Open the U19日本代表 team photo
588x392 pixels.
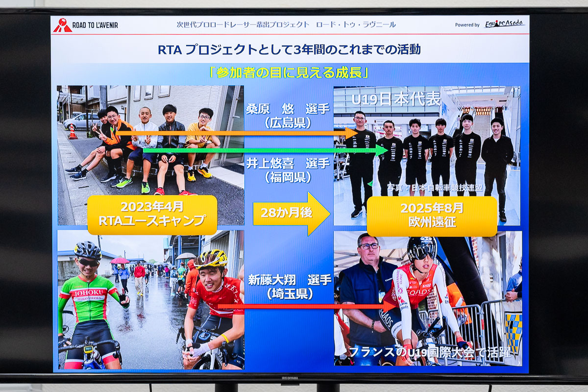pos(426,142)
